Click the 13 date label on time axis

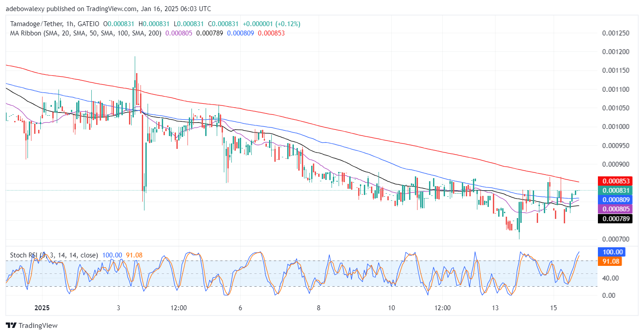pyautogui.click(x=495, y=308)
